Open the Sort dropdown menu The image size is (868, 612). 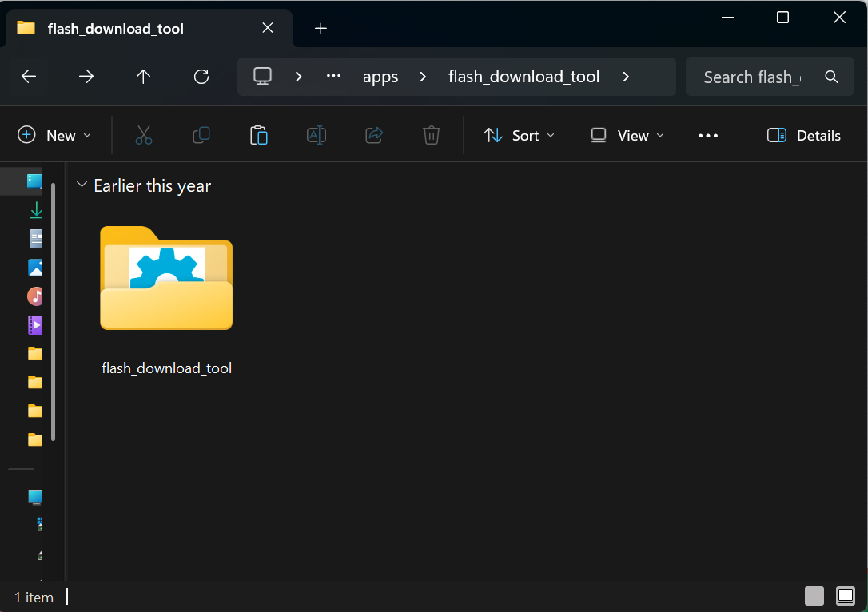pyautogui.click(x=519, y=135)
